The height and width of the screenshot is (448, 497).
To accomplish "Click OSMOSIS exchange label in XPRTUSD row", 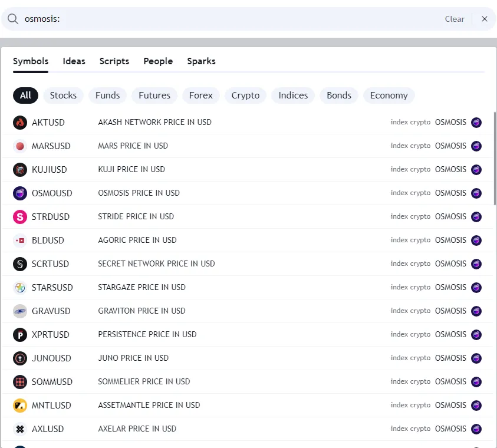I will point(450,335).
